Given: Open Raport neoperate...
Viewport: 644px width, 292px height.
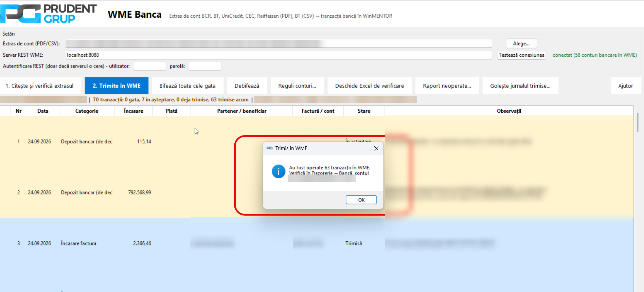Looking at the screenshot, I should (x=447, y=86).
